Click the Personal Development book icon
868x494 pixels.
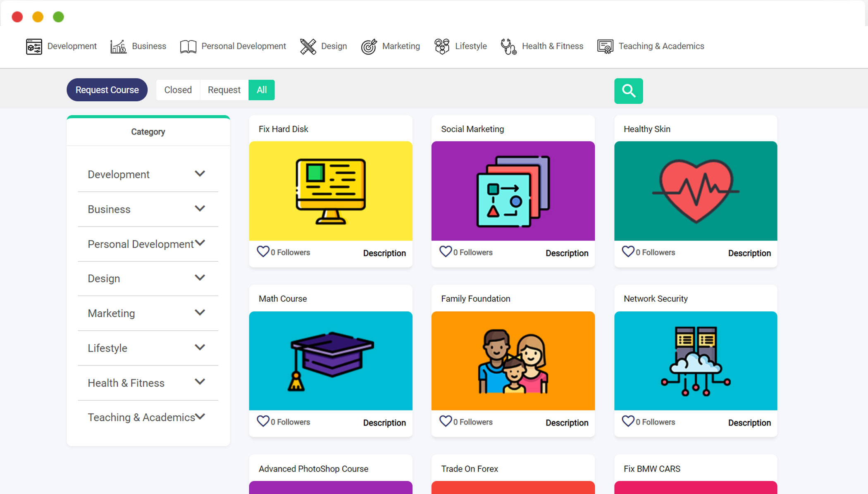pos(188,46)
